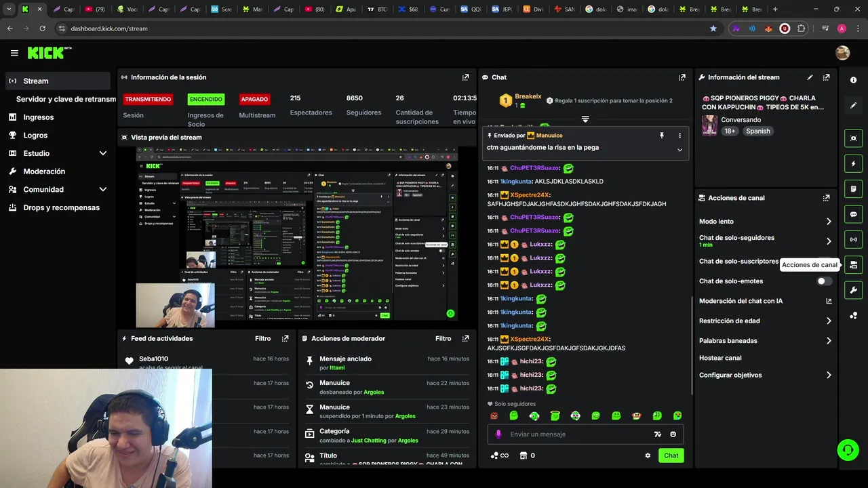Click the translate icon in message box
This screenshot has height=488, width=868.
point(657,434)
